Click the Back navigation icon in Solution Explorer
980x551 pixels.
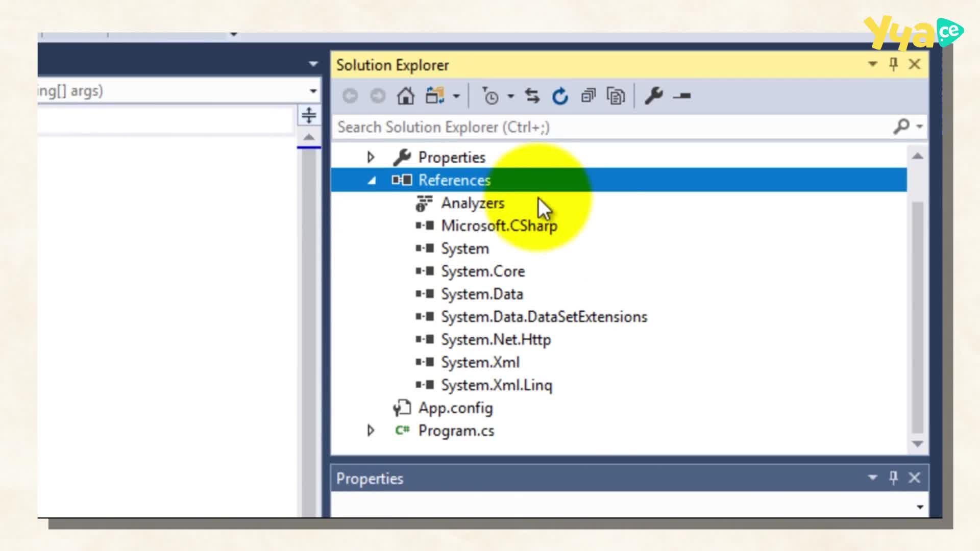tap(350, 96)
